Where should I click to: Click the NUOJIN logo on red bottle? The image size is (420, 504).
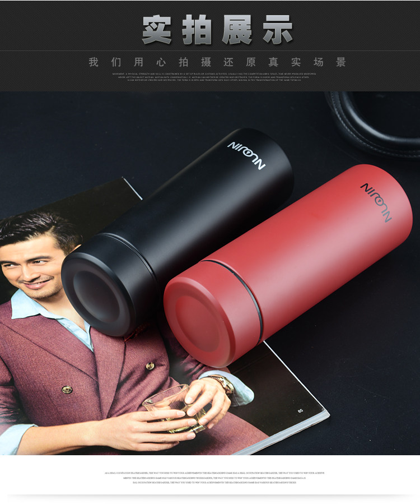[376, 202]
